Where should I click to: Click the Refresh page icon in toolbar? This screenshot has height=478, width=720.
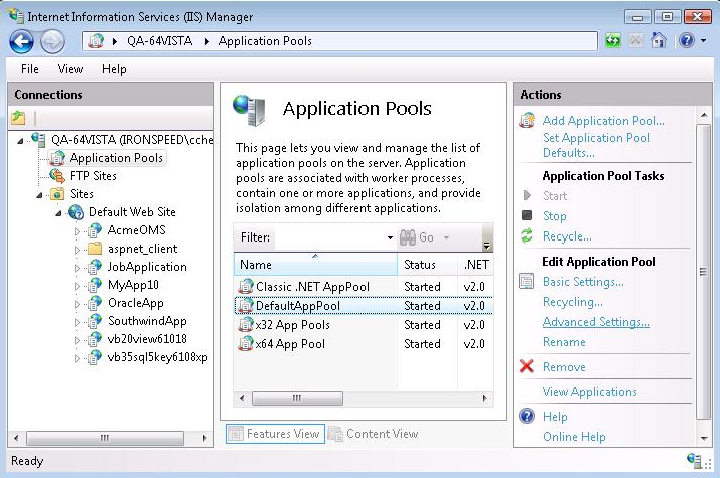[613, 41]
